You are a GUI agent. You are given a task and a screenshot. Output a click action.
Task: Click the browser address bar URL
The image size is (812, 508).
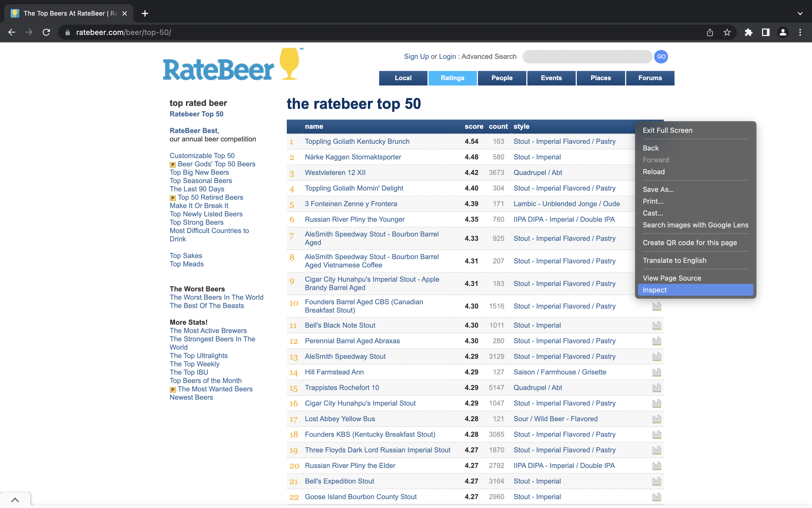[x=124, y=32]
